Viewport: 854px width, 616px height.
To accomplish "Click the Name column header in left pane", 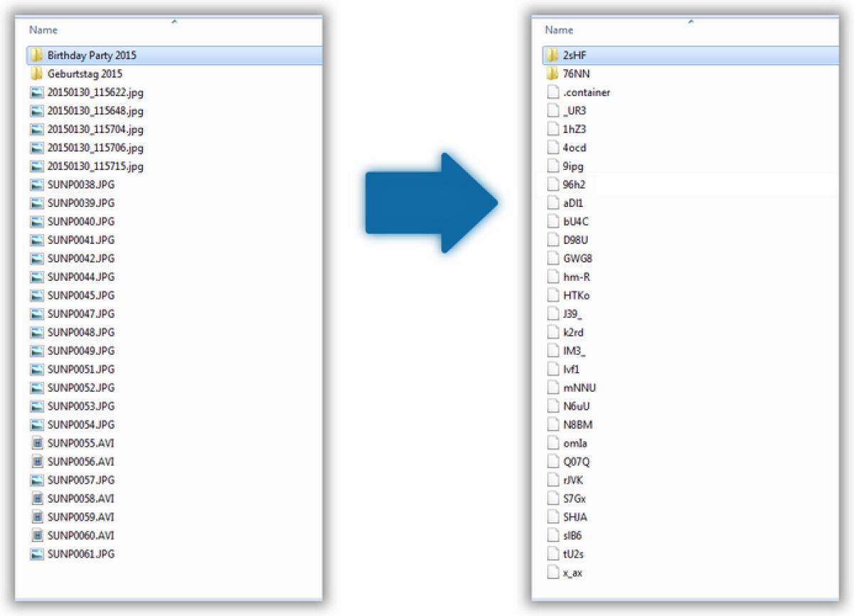I will [x=43, y=30].
